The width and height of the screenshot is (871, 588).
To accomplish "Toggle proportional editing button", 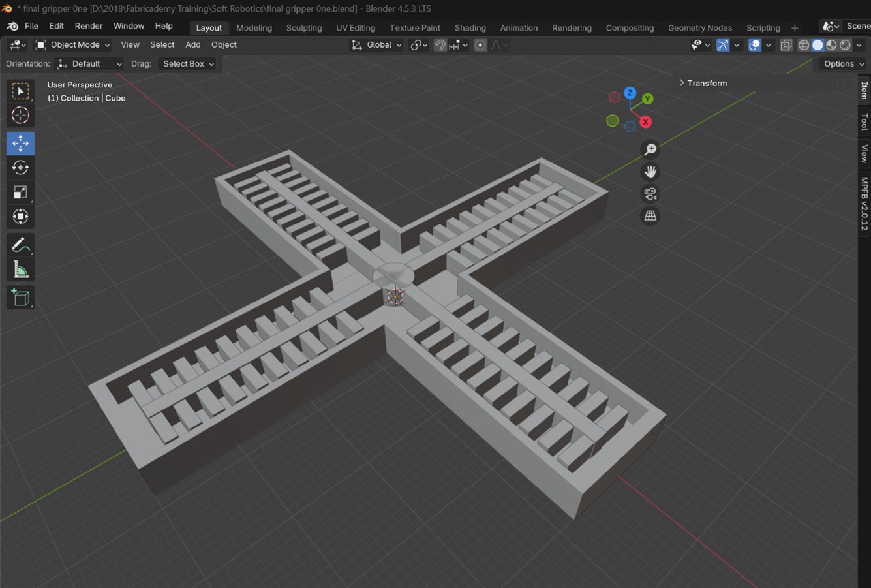I will (x=480, y=45).
